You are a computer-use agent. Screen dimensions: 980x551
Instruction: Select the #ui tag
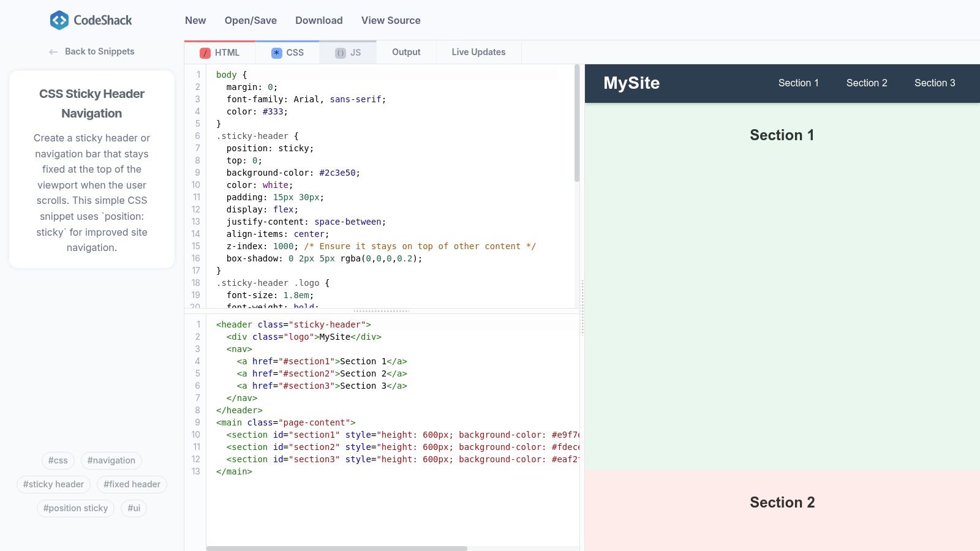point(134,508)
